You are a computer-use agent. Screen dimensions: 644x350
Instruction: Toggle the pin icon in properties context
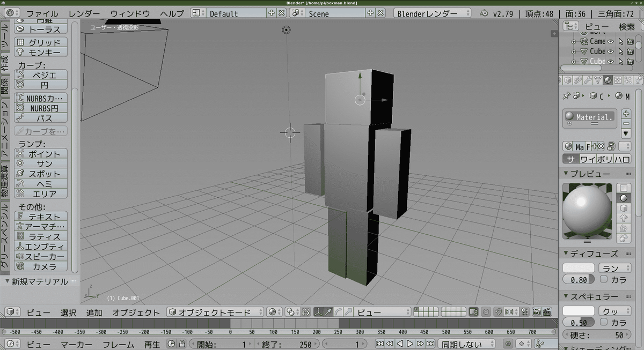coord(566,96)
